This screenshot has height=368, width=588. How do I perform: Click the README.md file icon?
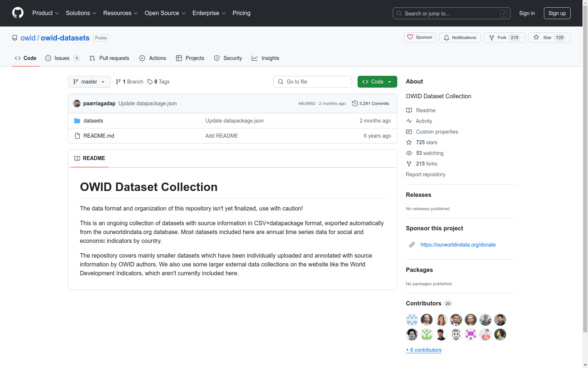[77, 136]
